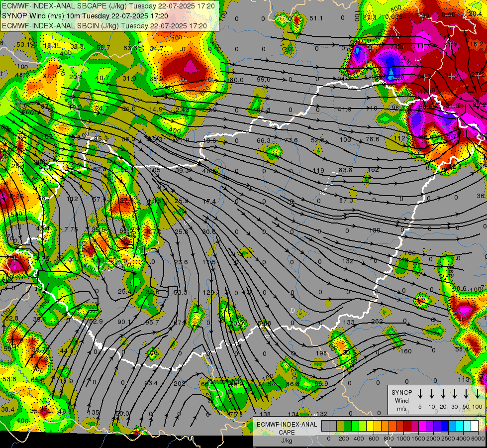This screenshot has height=448, width=487.
Task: Click the station value 39.3
Action: [x=182, y=170]
